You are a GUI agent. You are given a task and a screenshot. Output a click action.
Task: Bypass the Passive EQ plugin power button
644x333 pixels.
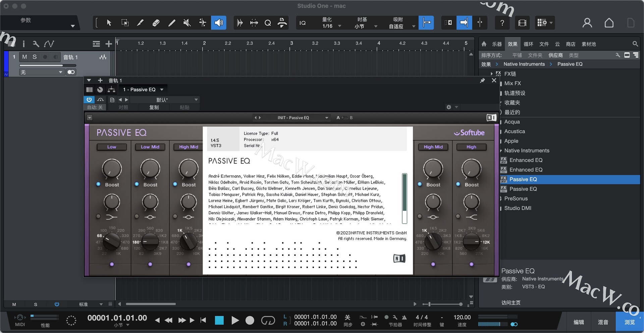(x=89, y=100)
